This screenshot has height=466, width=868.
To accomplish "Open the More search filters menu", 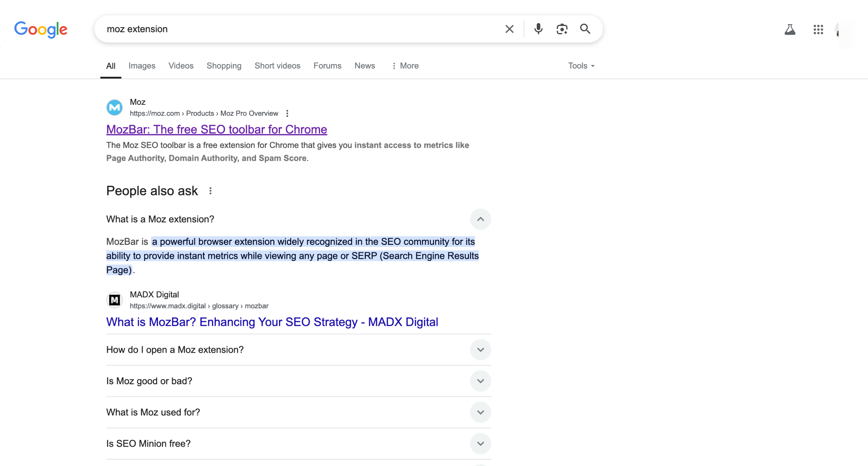I will 405,66.
